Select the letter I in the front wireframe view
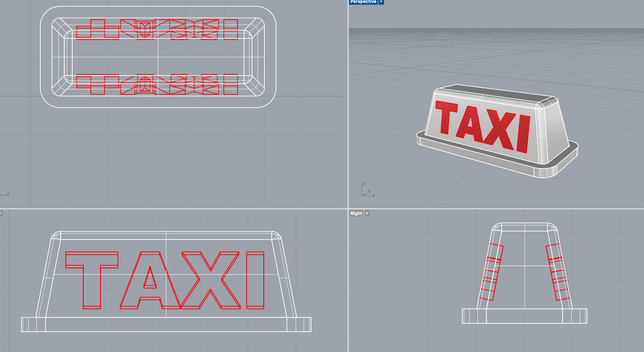Viewport: 644px width, 352px height. (x=255, y=280)
